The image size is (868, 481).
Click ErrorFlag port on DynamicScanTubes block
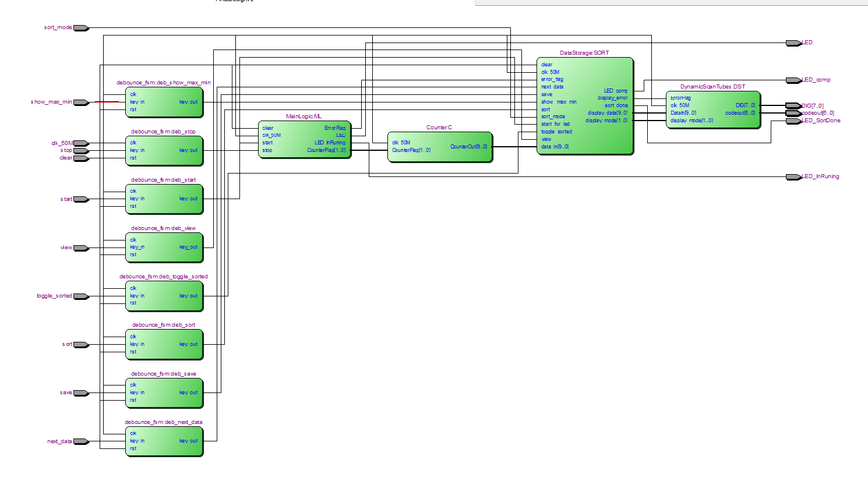[x=680, y=98]
